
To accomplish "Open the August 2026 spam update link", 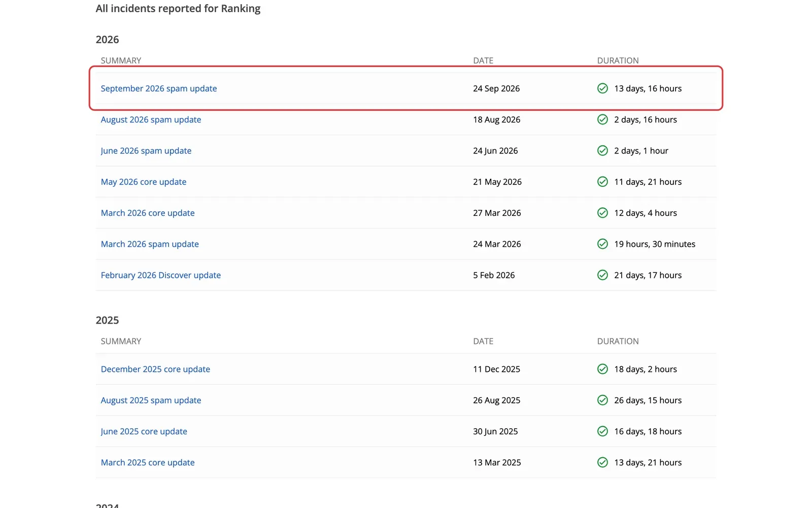I will click(x=151, y=119).
